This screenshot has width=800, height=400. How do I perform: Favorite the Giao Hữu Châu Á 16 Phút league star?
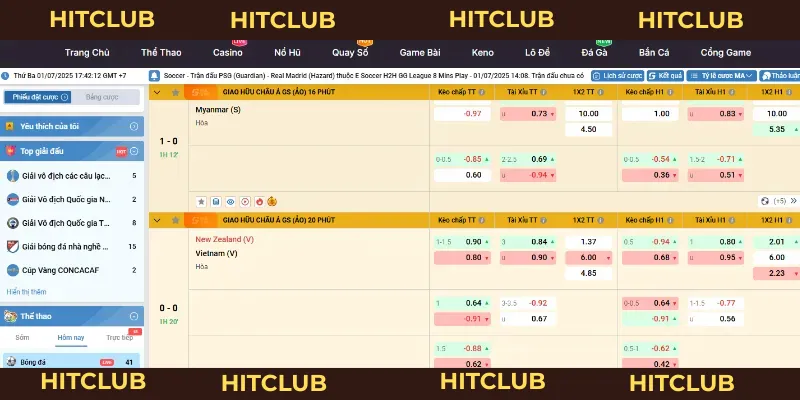coord(175,92)
